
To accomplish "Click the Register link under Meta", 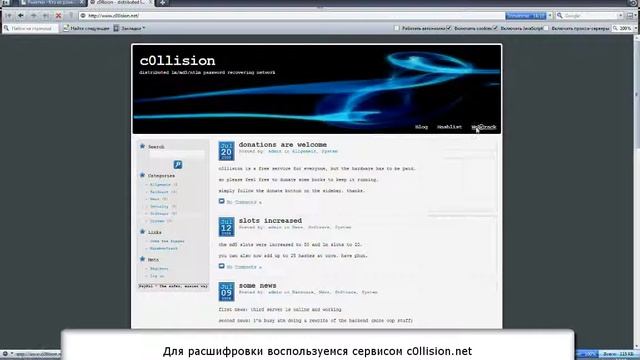I will coord(159,269).
